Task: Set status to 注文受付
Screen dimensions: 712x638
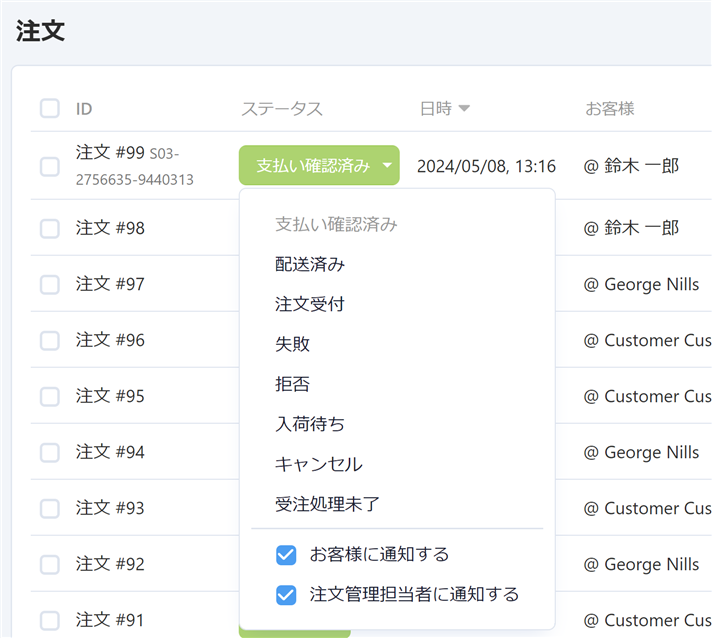Action: [310, 304]
